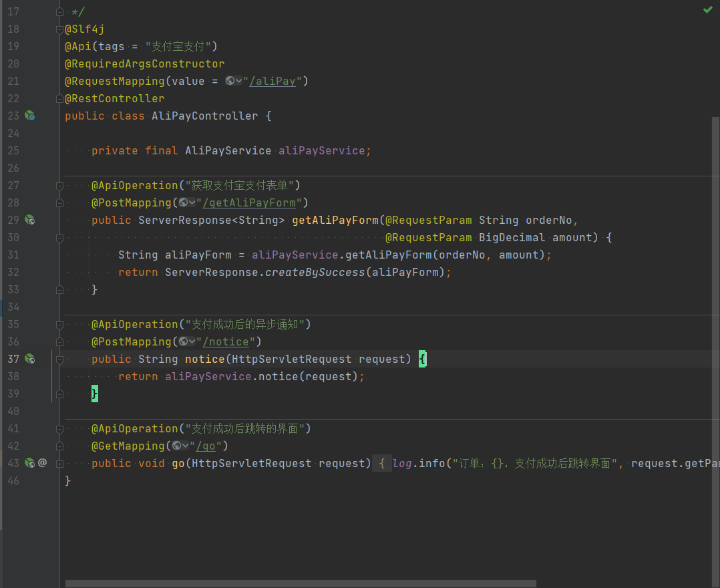Click the gutter icon next to getAliPayForm method
Viewport: 720px width, 588px height.
click(29, 220)
